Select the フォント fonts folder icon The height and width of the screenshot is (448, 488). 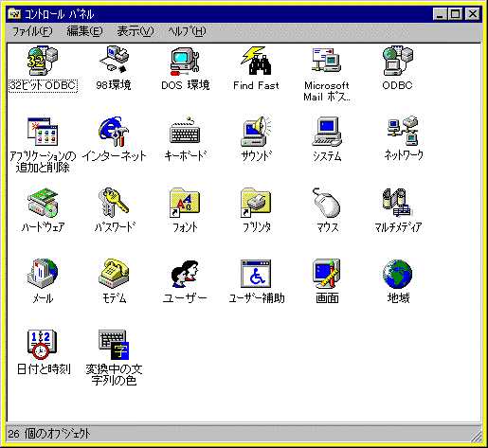(x=185, y=203)
